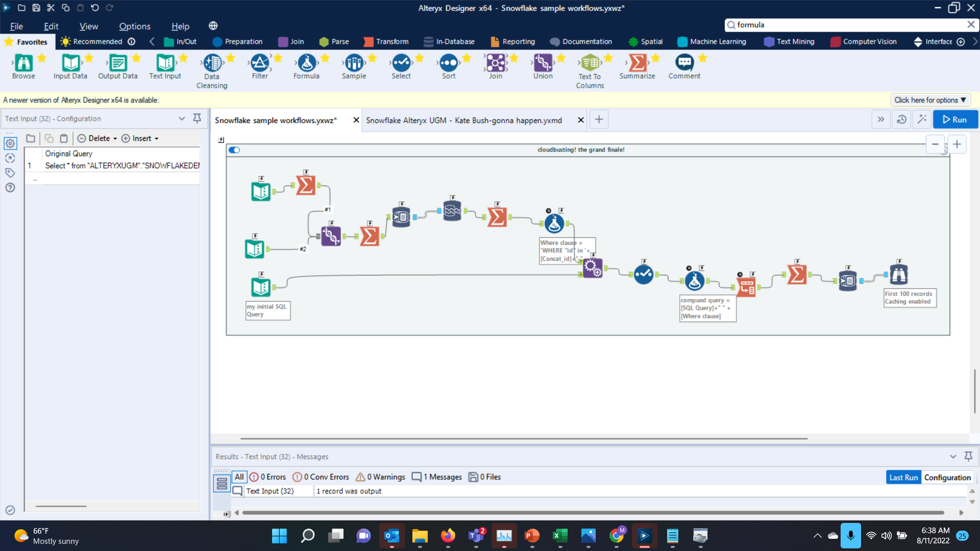Toggle the cloudbusting container on/off switch

[234, 150]
